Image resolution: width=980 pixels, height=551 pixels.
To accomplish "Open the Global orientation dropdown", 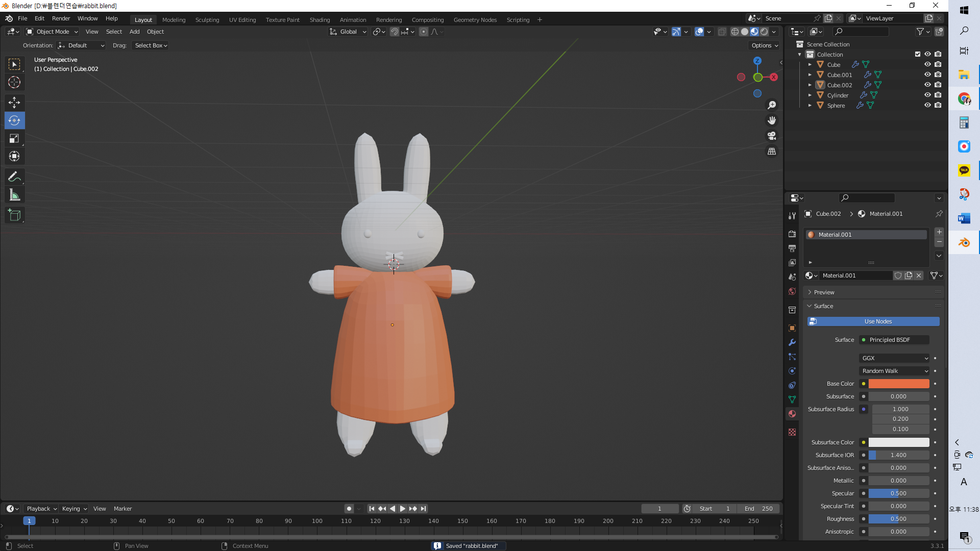I will pos(348,32).
